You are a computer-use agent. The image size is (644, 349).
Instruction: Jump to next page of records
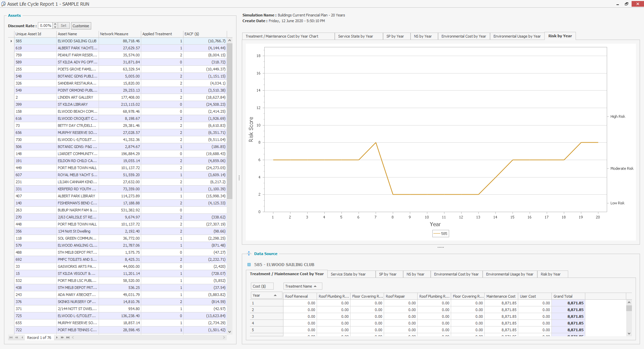pyautogui.click(x=62, y=338)
